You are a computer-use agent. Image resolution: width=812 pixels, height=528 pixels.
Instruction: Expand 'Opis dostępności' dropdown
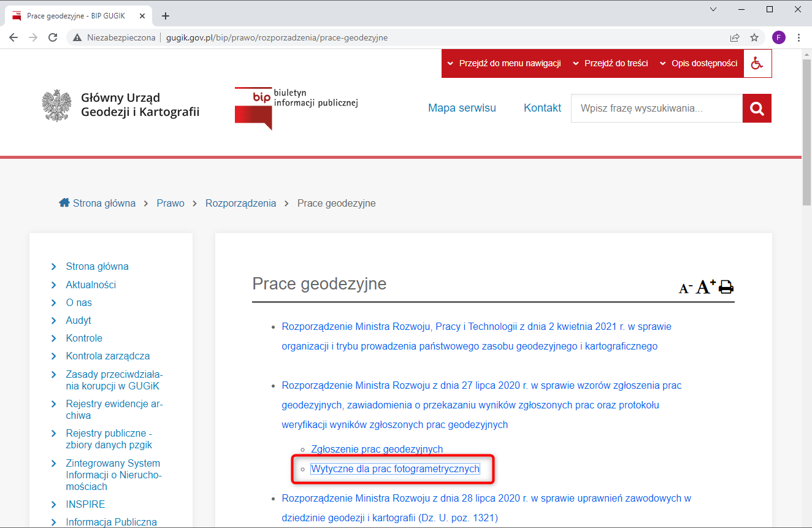(699, 63)
